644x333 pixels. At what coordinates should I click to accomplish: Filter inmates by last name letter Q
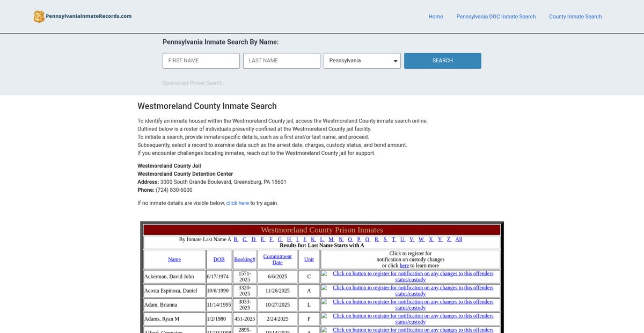[368, 240]
